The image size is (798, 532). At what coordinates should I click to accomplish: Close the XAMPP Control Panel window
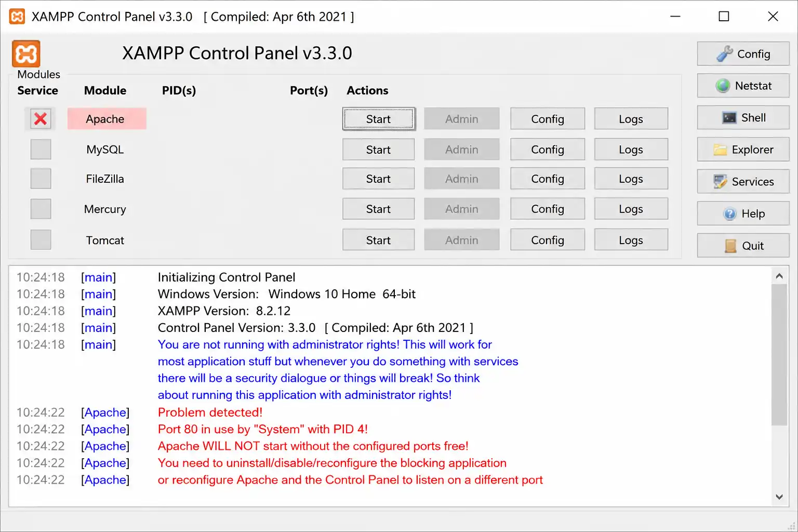coord(773,17)
